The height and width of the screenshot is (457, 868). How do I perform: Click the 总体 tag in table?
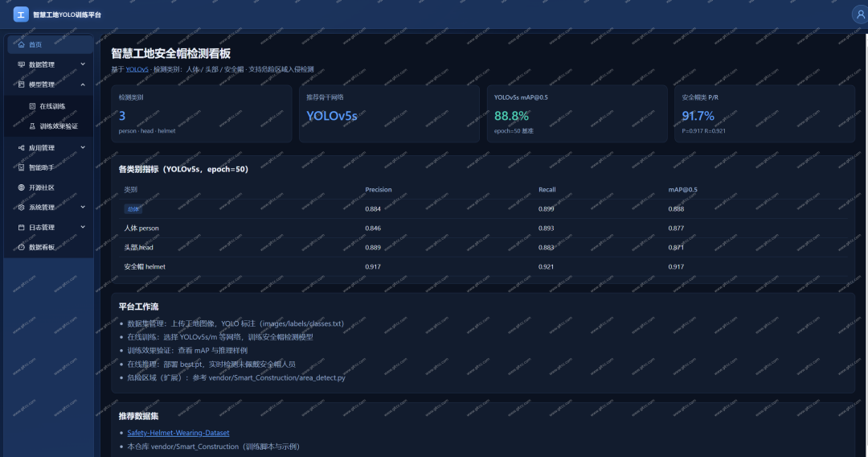pyautogui.click(x=133, y=209)
